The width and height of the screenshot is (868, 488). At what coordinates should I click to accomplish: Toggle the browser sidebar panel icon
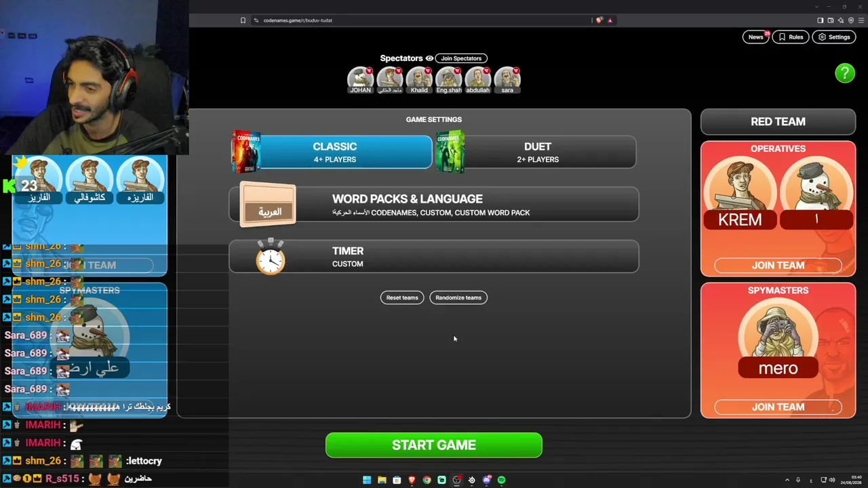click(820, 20)
